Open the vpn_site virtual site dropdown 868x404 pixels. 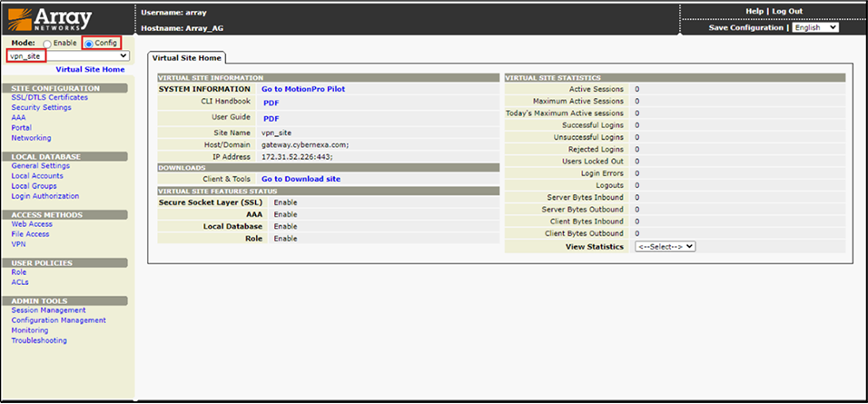coord(68,56)
